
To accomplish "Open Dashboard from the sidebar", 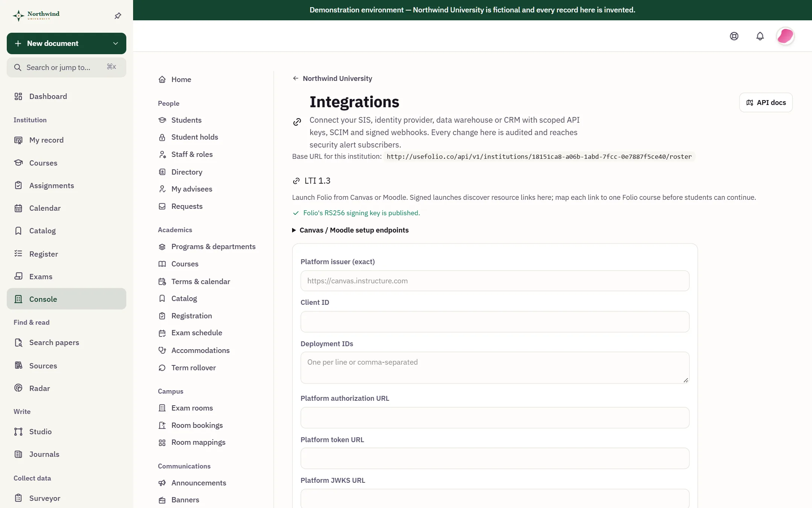I will [67, 96].
